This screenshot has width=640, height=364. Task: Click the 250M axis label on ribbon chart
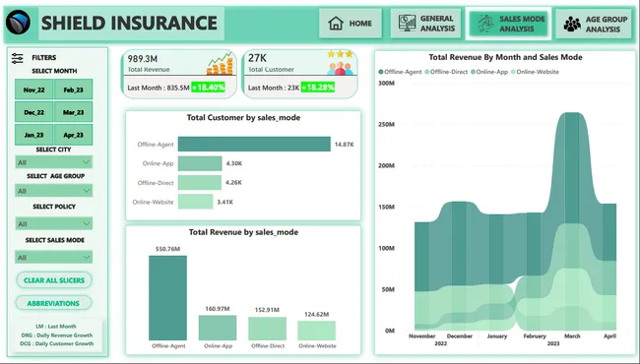tap(386, 124)
